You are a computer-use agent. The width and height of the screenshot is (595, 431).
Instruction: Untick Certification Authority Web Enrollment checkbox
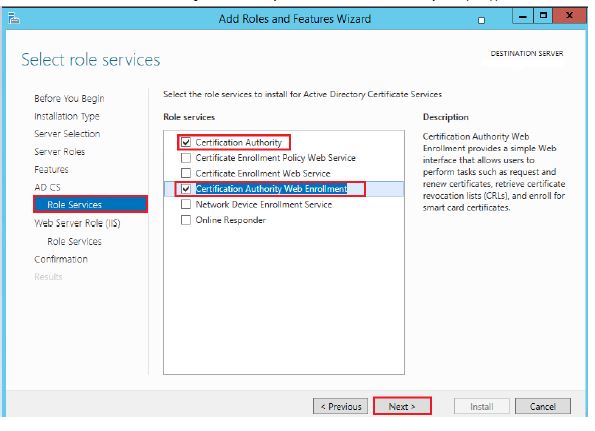(x=186, y=189)
